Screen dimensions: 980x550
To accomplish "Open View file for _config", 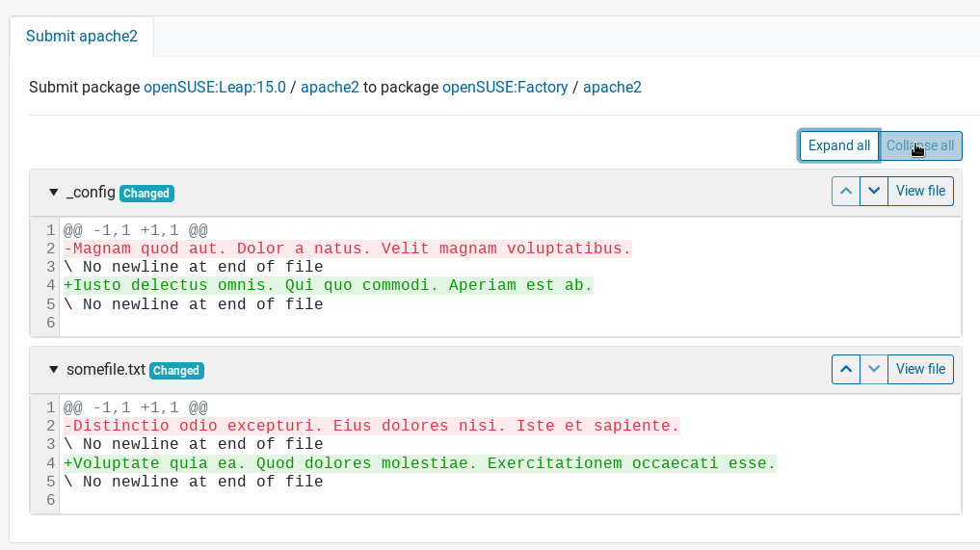I will point(920,191).
